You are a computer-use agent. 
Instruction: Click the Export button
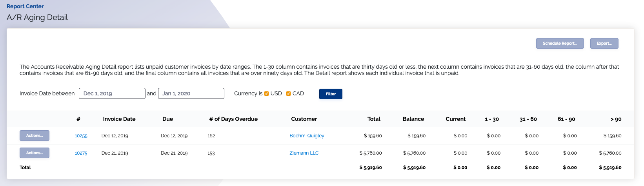tap(604, 44)
